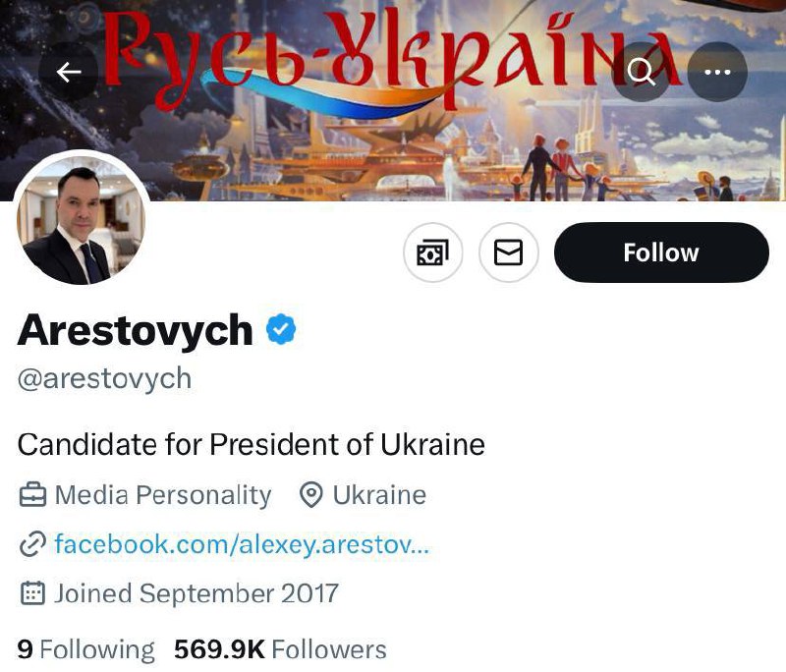The width and height of the screenshot is (786, 672).
Task: Open the three-dot more options menu
Action: [717, 72]
